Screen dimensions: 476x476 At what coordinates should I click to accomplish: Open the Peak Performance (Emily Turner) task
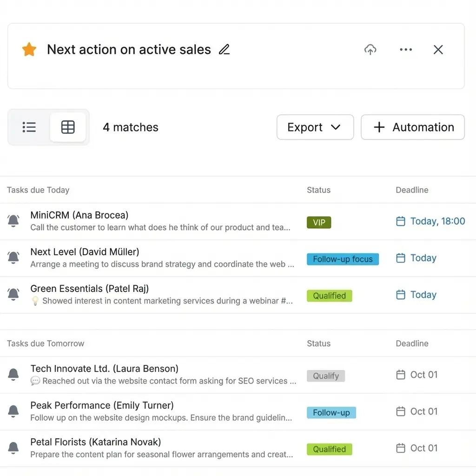click(x=102, y=405)
